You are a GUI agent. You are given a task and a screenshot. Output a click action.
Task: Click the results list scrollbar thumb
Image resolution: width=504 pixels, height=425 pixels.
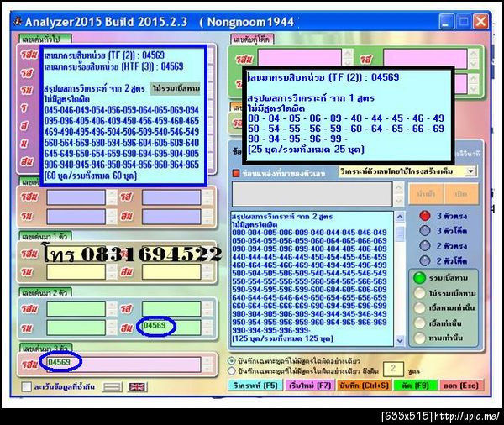click(x=400, y=234)
